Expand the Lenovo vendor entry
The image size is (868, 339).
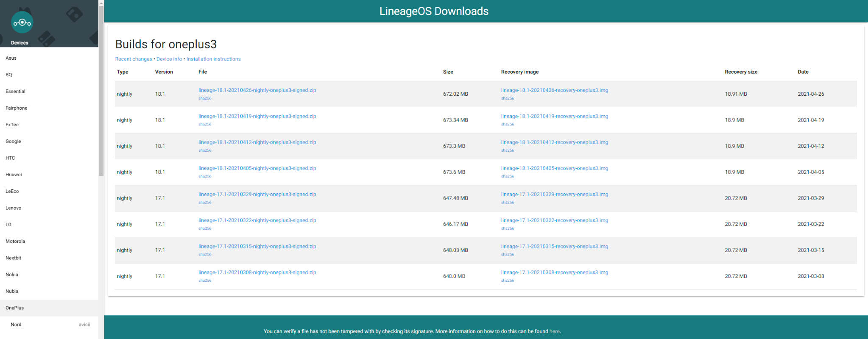[49, 208]
